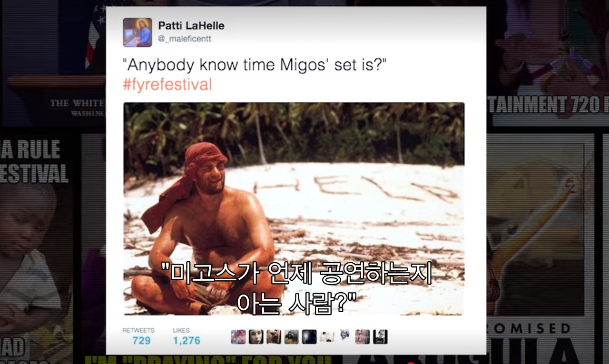Screen dimensions: 609x364
Task: View the 1,276 likes count
Action: (x=187, y=340)
